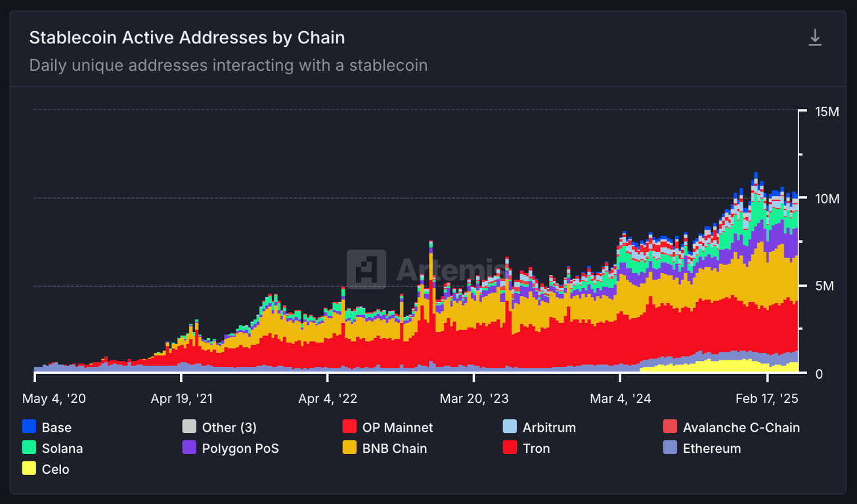Click the chart title Stablecoin Active Addresses by Chain
Viewport: 857px width, 504px height.
[187, 37]
